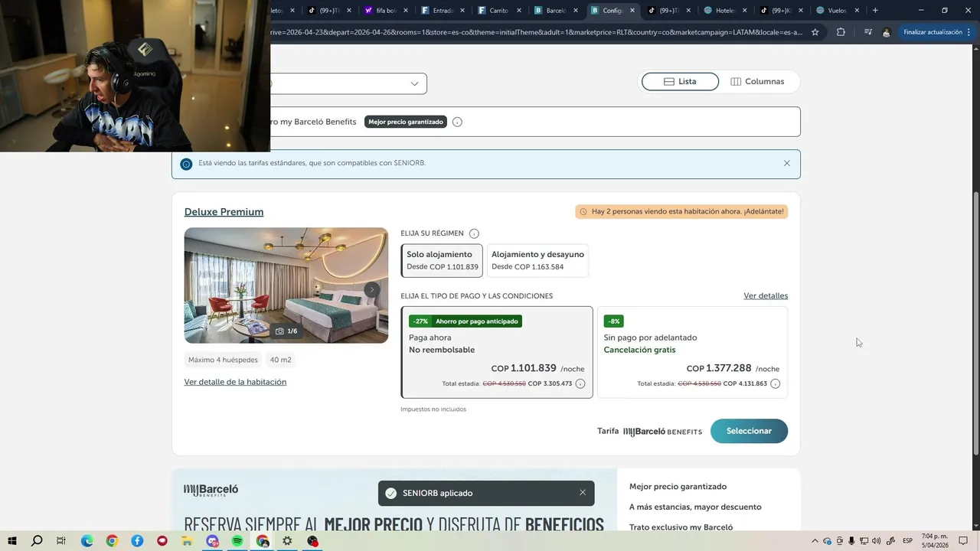The height and width of the screenshot is (551, 980).
Task: Choose Sin pago por adelantado rate
Action: click(692, 352)
